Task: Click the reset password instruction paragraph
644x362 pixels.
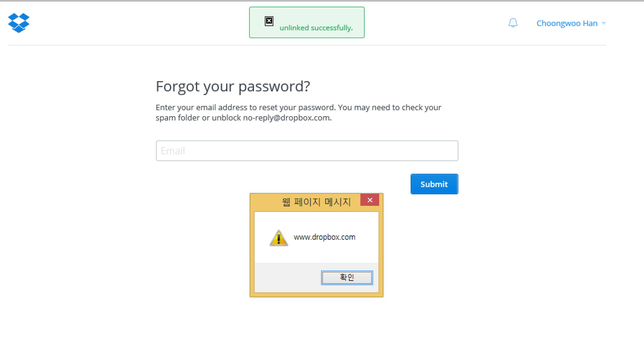Action: point(298,113)
